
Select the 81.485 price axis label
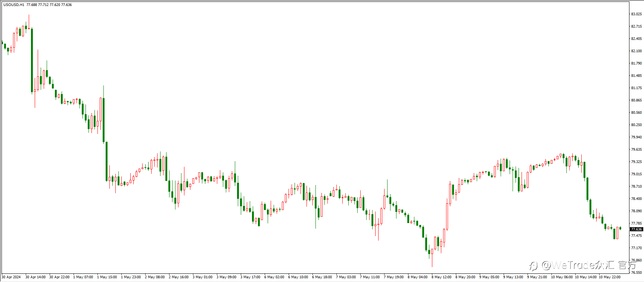637,76
